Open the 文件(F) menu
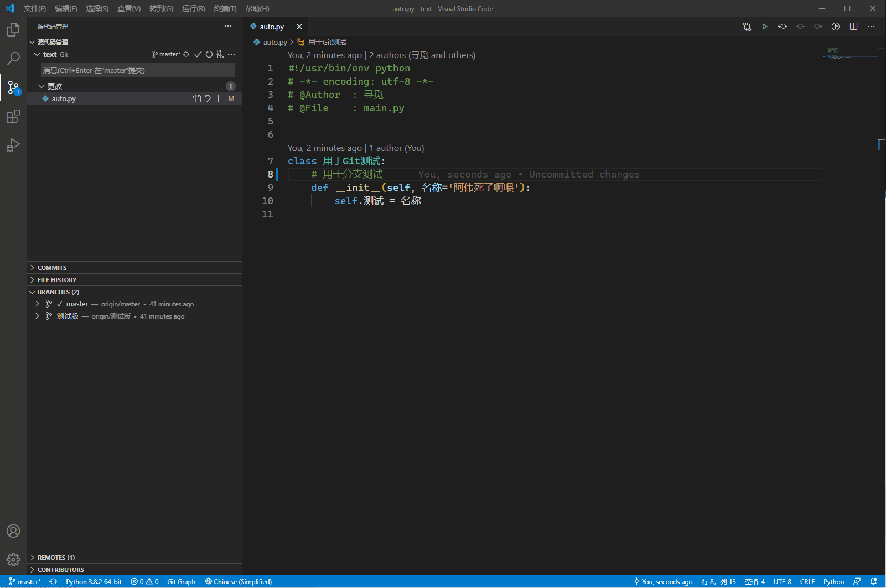This screenshot has width=886, height=588. (x=35, y=8)
